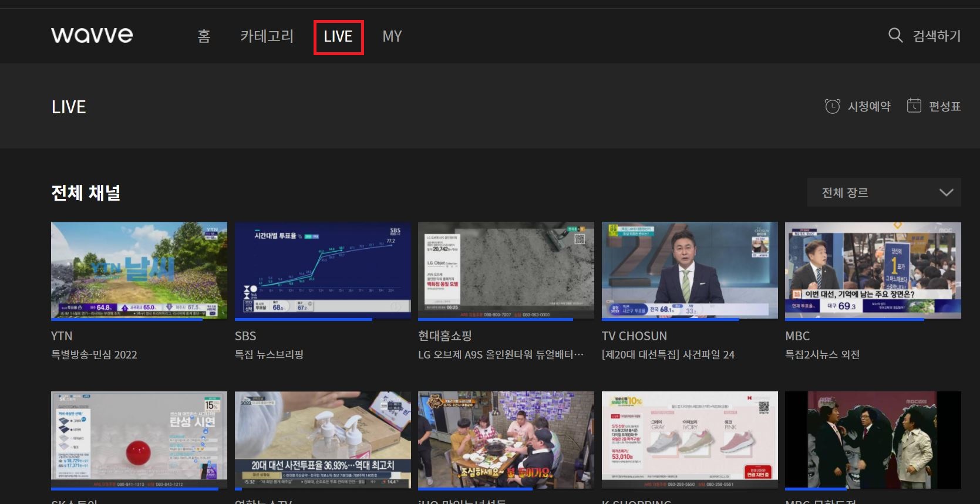Open the TV CHOSUN live thumbnail

pos(690,270)
